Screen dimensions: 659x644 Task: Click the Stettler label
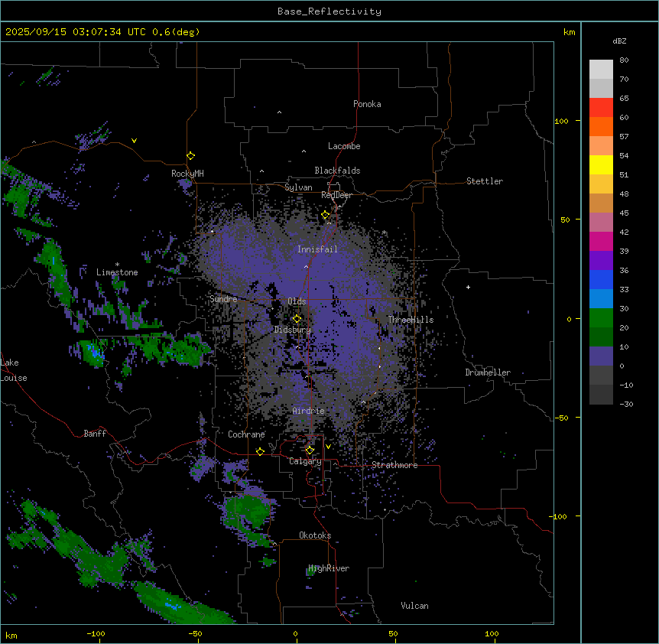click(x=485, y=181)
